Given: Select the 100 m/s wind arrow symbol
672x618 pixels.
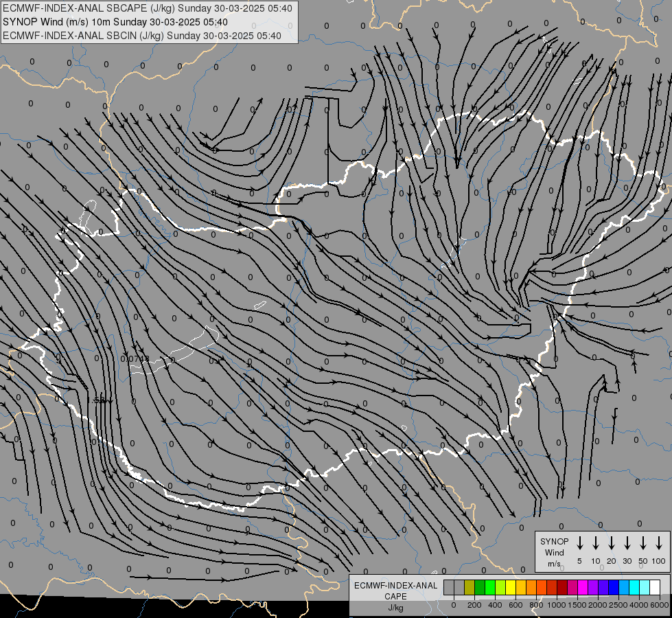Looking at the screenshot, I should point(659,543).
